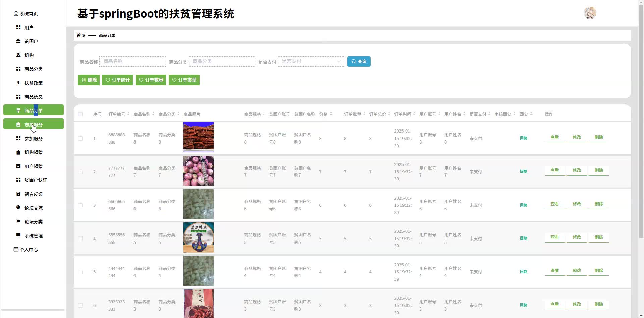Click the monitor icon next to 系统管理
This screenshot has height=318, width=644.
click(x=18, y=235)
